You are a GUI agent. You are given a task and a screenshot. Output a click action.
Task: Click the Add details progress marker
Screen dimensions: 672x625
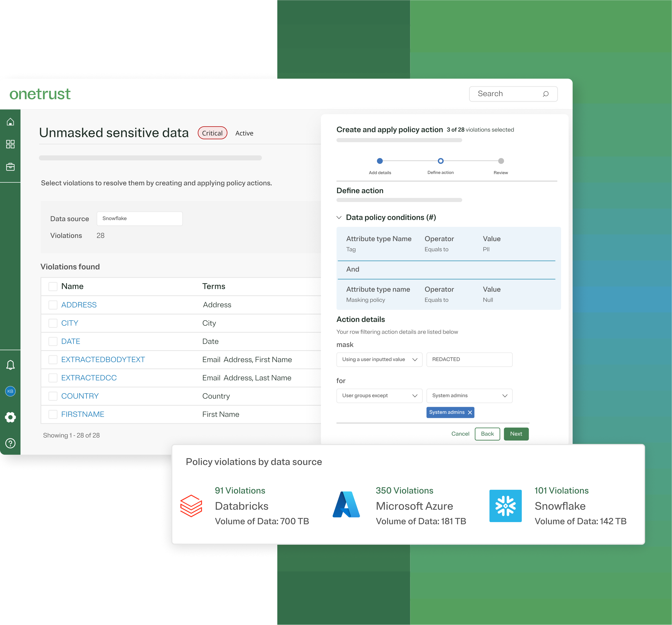click(x=380, y=161)
